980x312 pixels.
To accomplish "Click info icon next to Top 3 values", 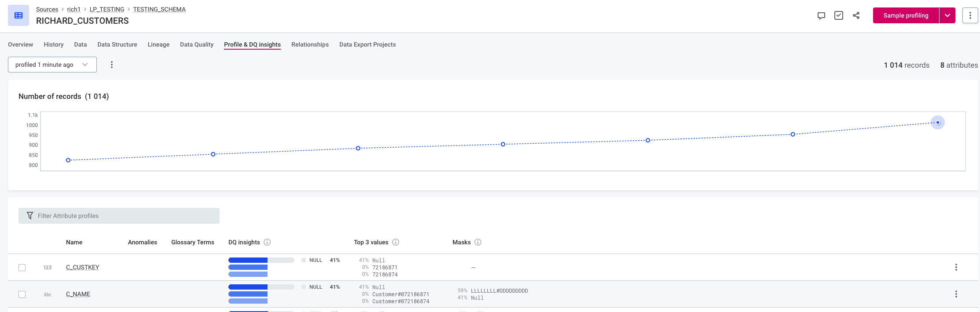I will (396, 242).
